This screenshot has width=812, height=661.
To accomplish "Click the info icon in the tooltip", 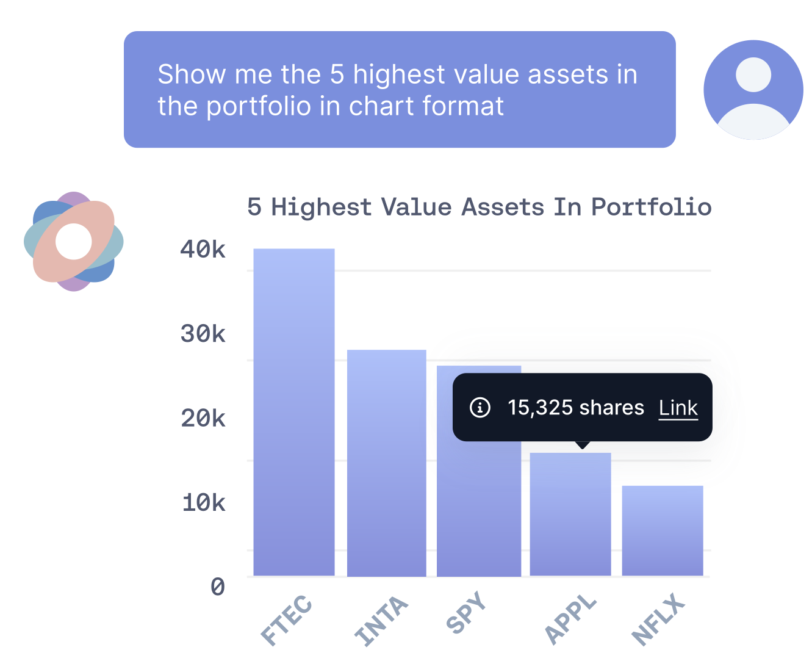I will click(480, 407).
